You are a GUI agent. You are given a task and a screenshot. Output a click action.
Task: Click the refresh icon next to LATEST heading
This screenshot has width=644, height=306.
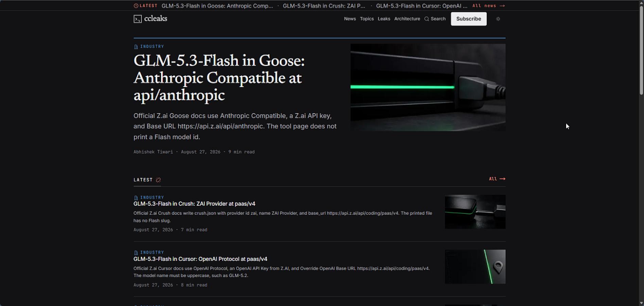(x=158, y=180)
